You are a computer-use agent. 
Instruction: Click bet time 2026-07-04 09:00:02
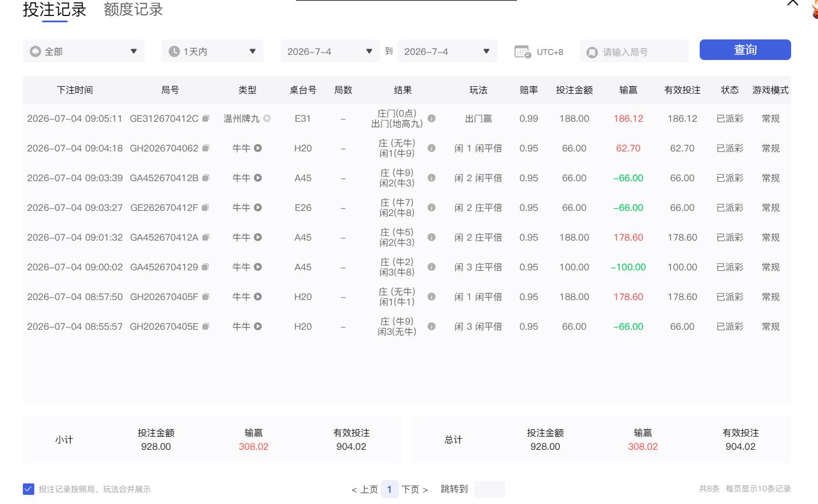[75, 267]
